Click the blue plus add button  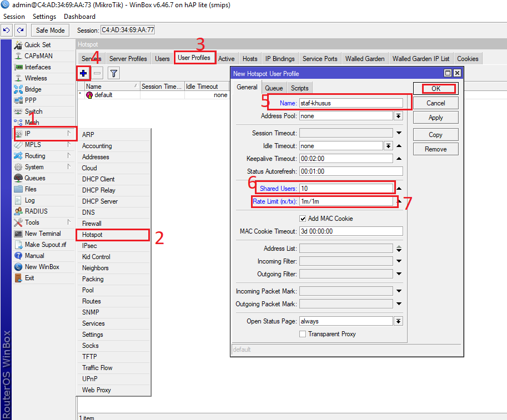[83, 73]
